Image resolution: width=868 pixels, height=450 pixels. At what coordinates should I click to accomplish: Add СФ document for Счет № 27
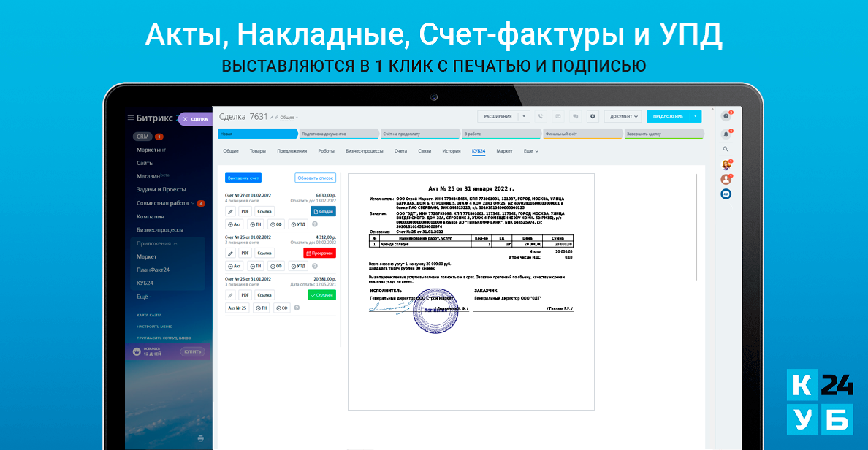click(x=275, y=224)
